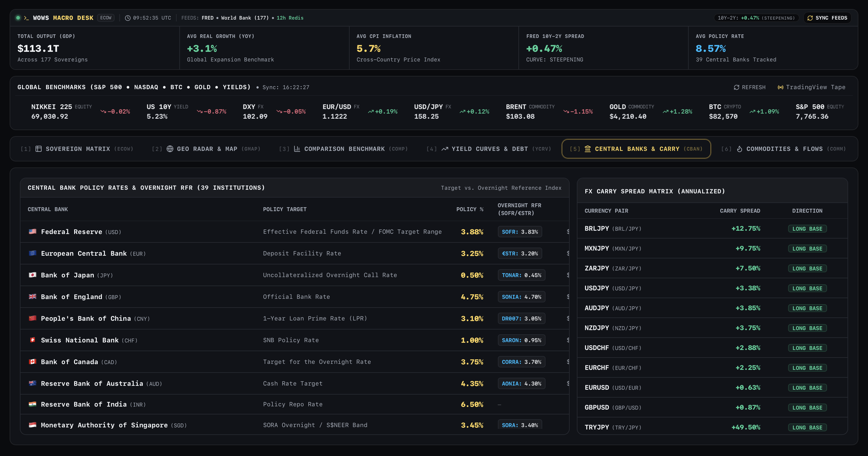The width and height of the screenshot is (868, 456).
Task: Switch to Yield Curves & Debt tab
Action: coord(489,149)
